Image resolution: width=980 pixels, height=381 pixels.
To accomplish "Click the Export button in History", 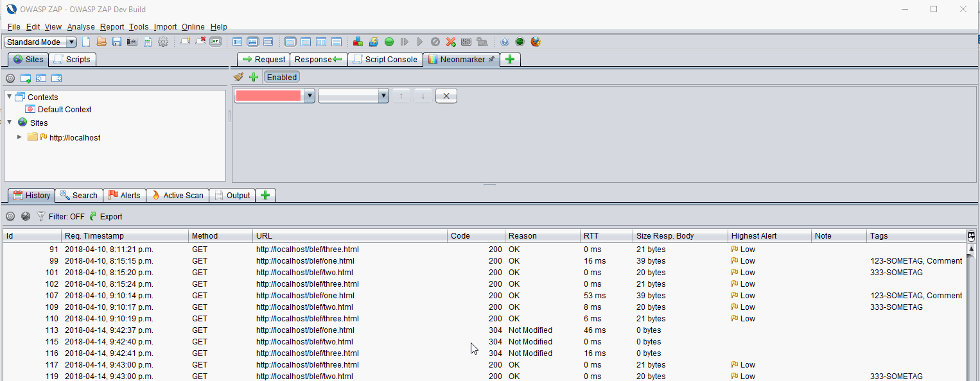I will click(x=105, y=216).
